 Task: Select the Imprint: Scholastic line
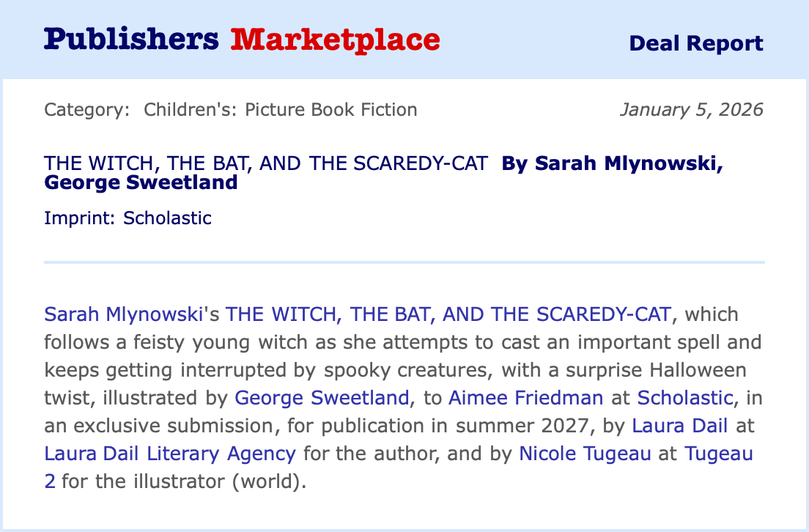tap(128, 218)
